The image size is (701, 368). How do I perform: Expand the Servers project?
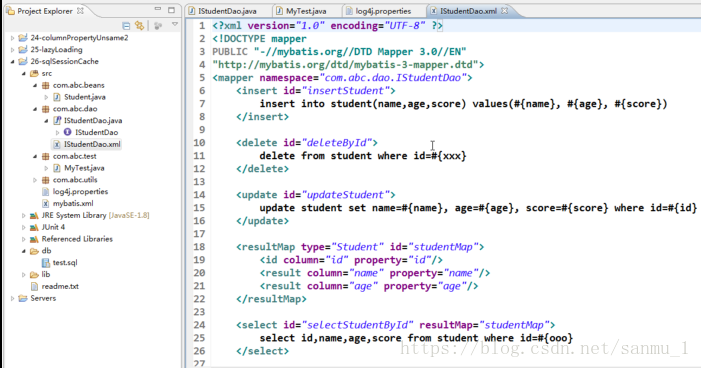coord(13,298)
